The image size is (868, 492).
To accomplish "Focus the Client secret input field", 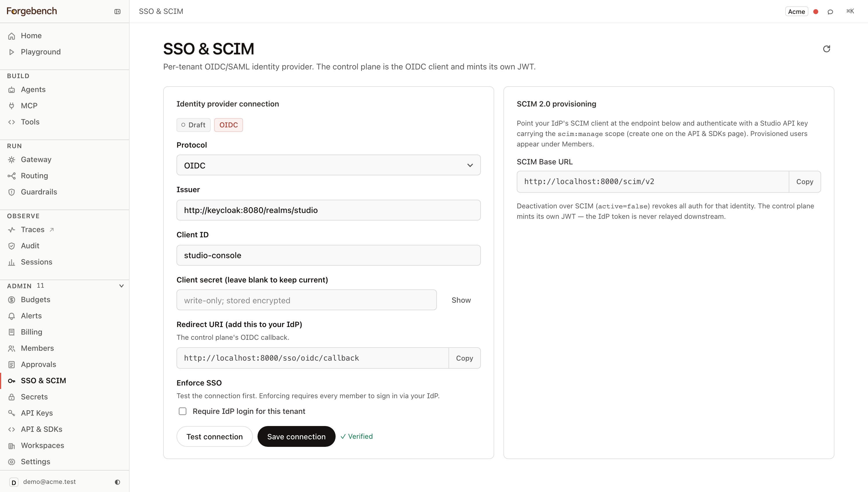I will click(x=306, y=300).
